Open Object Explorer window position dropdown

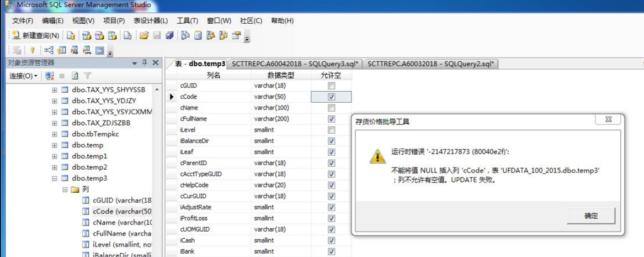point(134,64)
